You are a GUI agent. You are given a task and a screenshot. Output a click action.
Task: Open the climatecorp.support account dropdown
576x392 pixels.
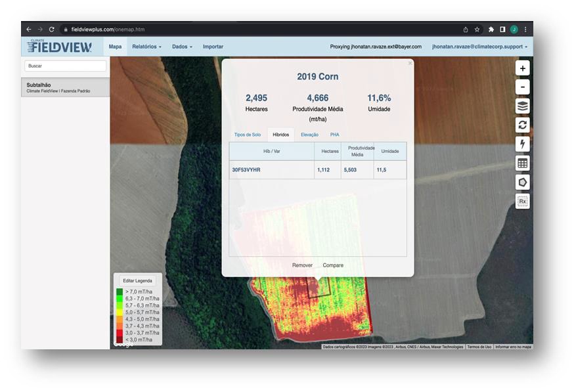click(479, 47)
